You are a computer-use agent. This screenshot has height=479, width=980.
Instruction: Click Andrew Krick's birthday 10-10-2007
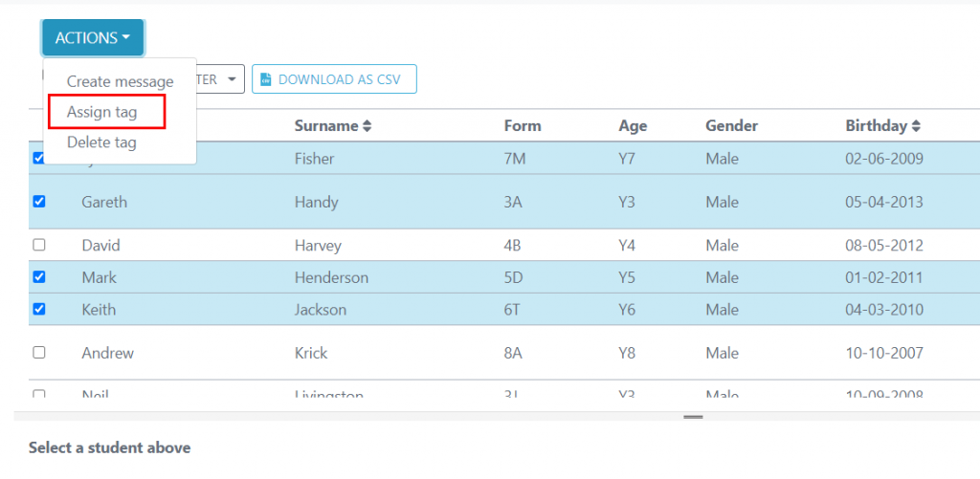coord(884,353)
